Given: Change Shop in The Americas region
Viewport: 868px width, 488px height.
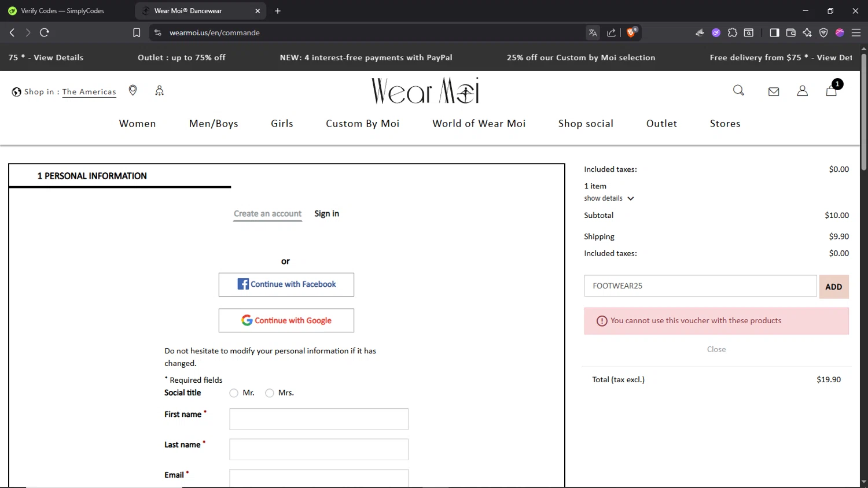Looking at the screenshot, I should (89, 92).
